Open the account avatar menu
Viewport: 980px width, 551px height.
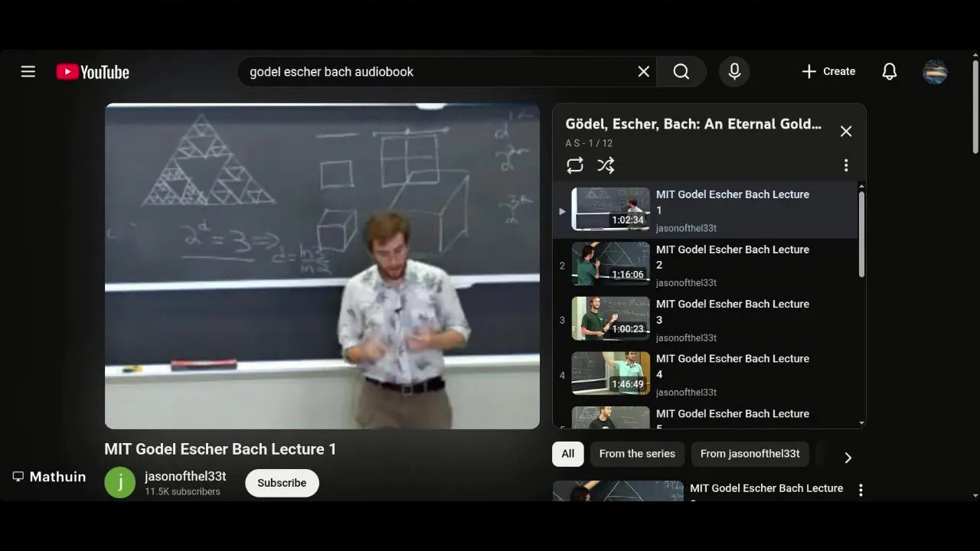(935, 72)
